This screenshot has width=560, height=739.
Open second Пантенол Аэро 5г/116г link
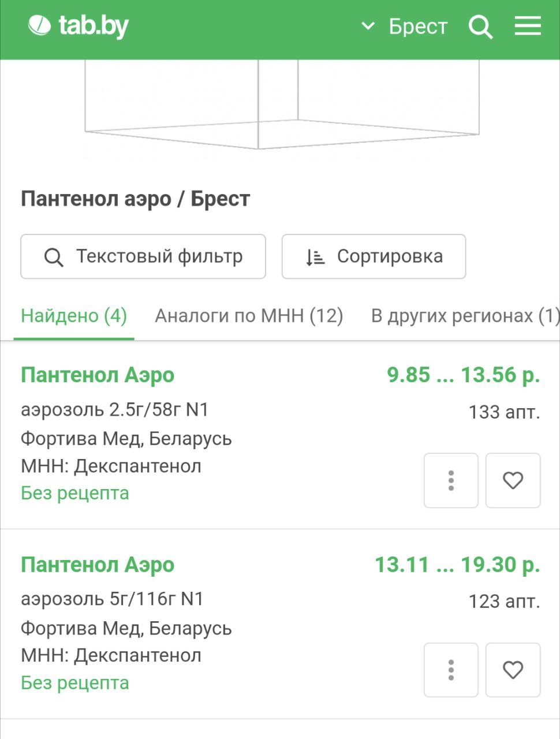(x=98, y=565)
